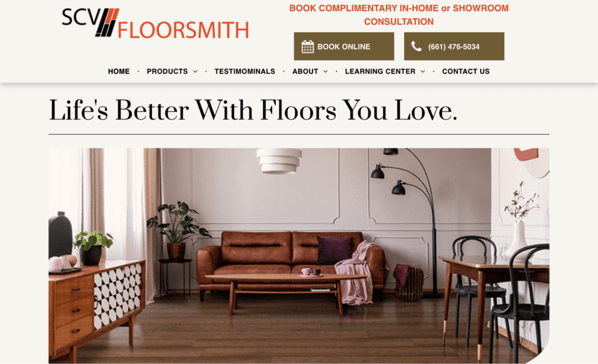Click the complimentary consultation heading text
The height and width of the screenshot is (364, 598).
coord(399,15)
